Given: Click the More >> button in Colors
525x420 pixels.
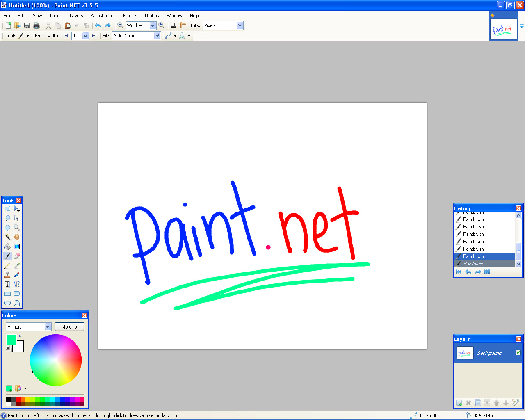Looking at the screenshot, I should pyautogui.click(x=69, y=327).
